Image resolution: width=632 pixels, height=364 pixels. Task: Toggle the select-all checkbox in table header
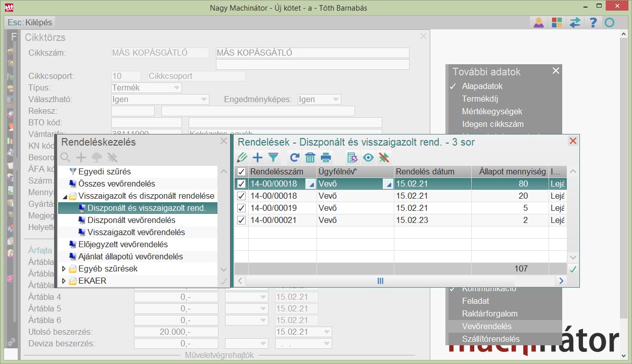[x=242, y=172]
